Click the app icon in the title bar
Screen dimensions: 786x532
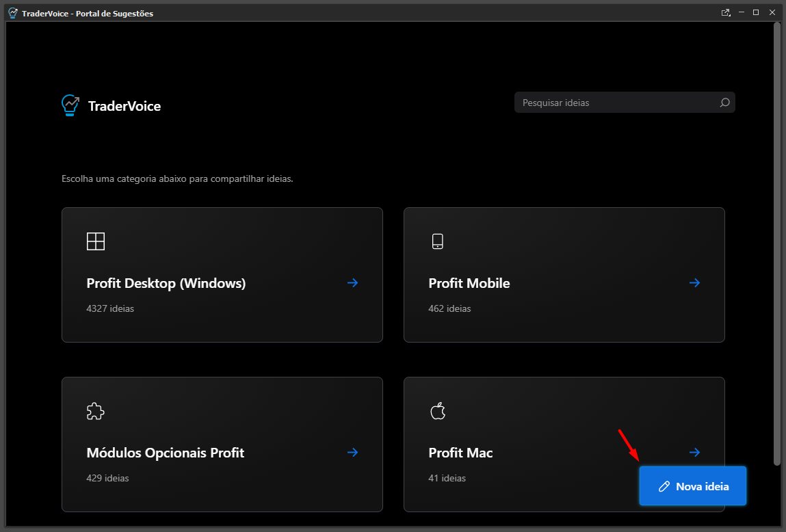[13, 13]
